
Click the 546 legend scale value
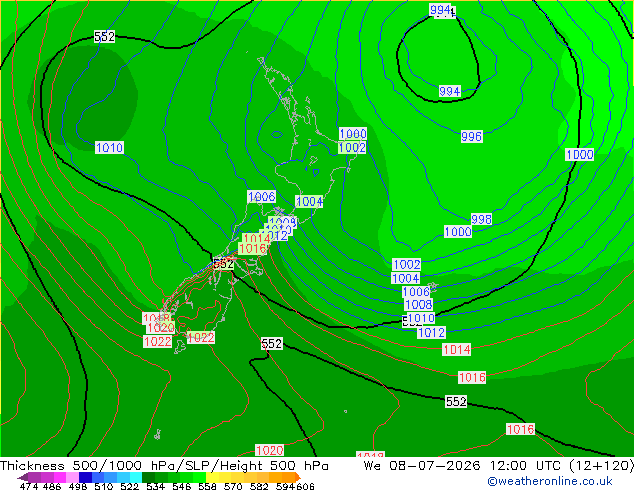click(182, 486)
